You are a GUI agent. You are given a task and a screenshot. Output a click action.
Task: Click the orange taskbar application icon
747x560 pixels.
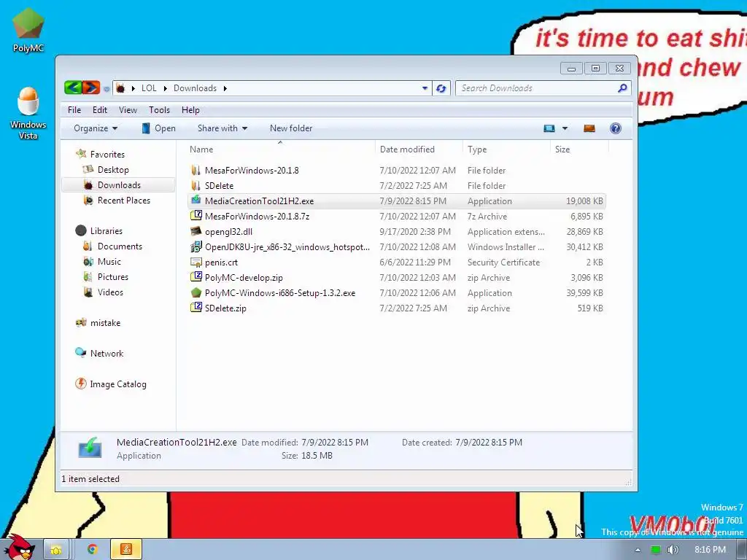(x=126, y=550)
